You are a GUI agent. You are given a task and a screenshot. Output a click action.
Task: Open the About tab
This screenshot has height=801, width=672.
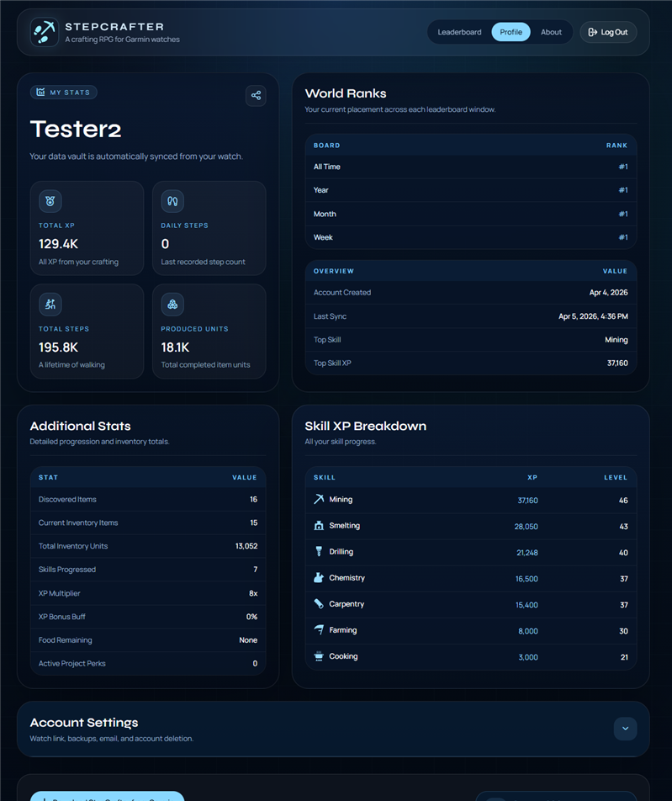[x=551, y=32]
